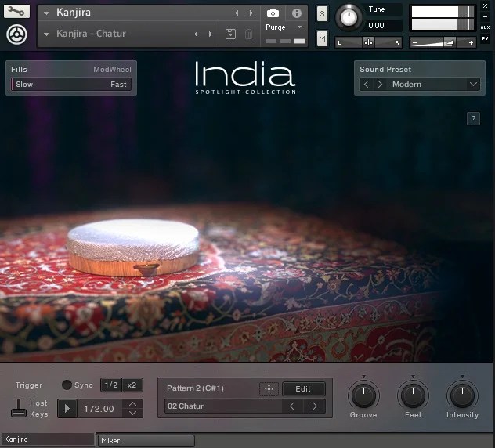Viewport: 495px width, 448px height.
Task: Click the Groove knob
Action: pyautogui.click(x=363, y=396)
